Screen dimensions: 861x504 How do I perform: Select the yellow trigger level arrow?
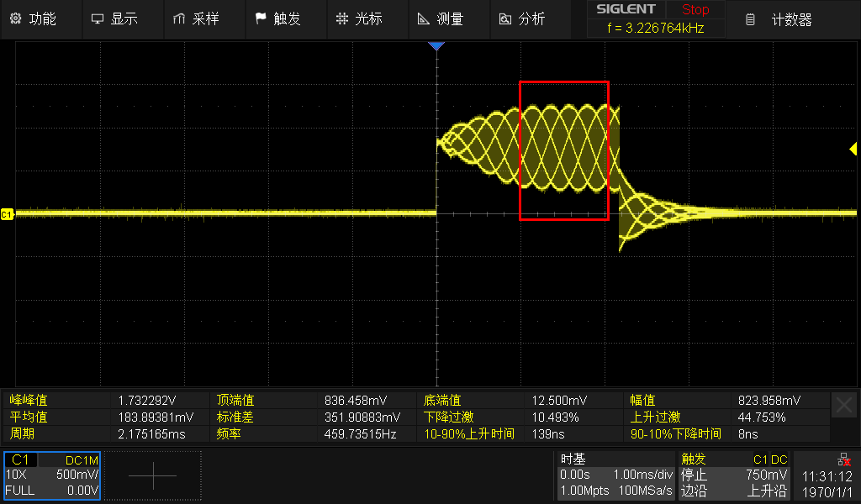(x=853, y=150)
